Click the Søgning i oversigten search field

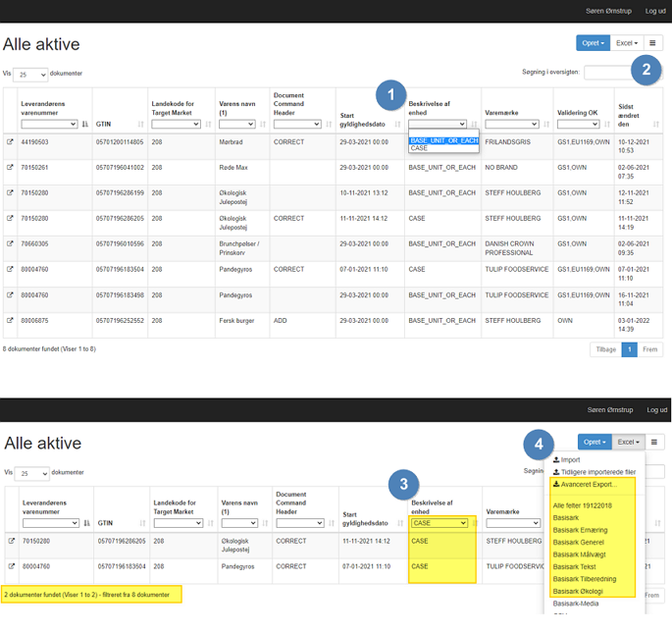(608, 72)
